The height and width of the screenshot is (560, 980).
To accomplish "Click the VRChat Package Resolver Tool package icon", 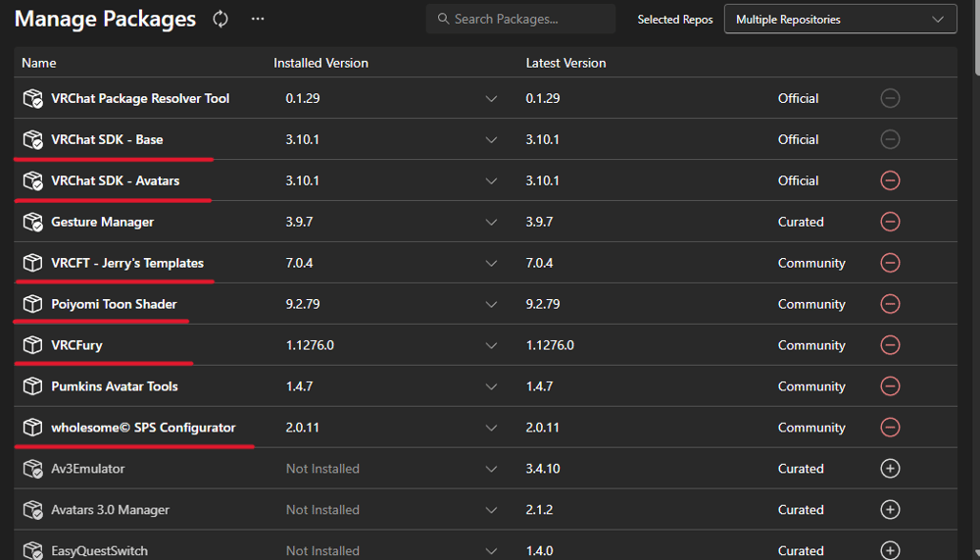I will click(x=33, y=98).
